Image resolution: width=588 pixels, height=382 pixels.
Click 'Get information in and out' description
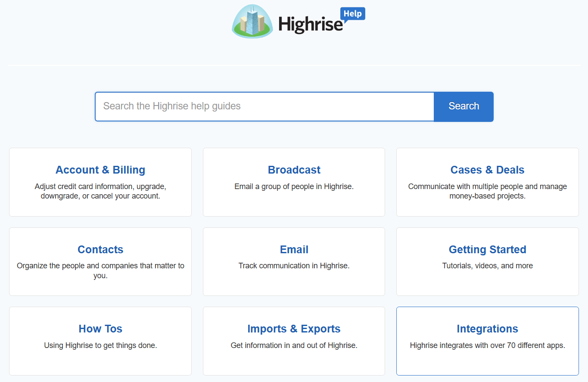click(294, 345)
